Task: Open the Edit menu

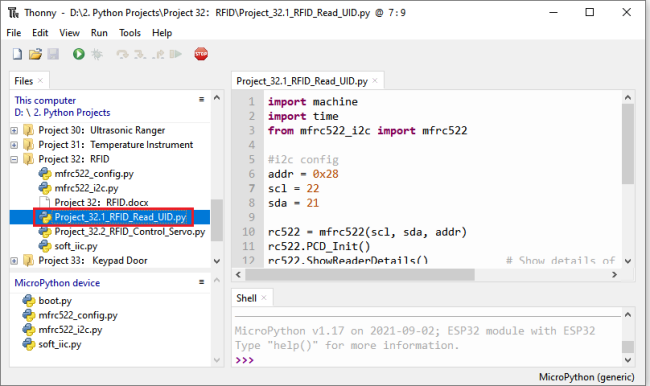Action: point(40,33)
